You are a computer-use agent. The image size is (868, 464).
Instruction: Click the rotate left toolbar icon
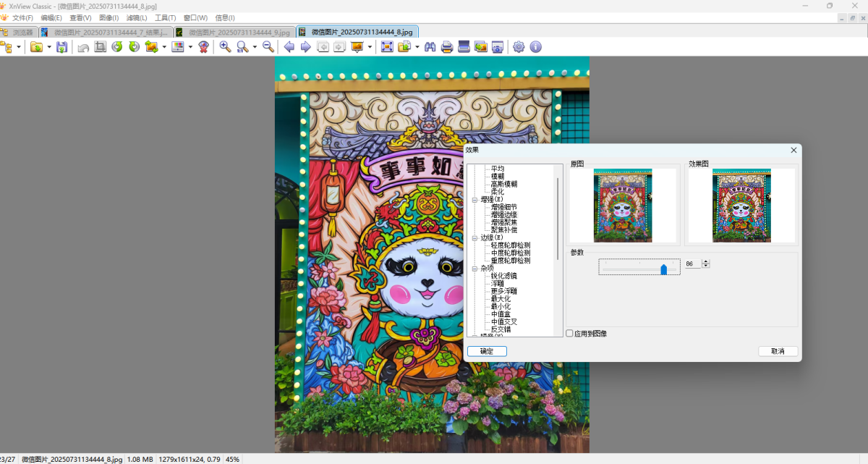click(x=116, y=47)
